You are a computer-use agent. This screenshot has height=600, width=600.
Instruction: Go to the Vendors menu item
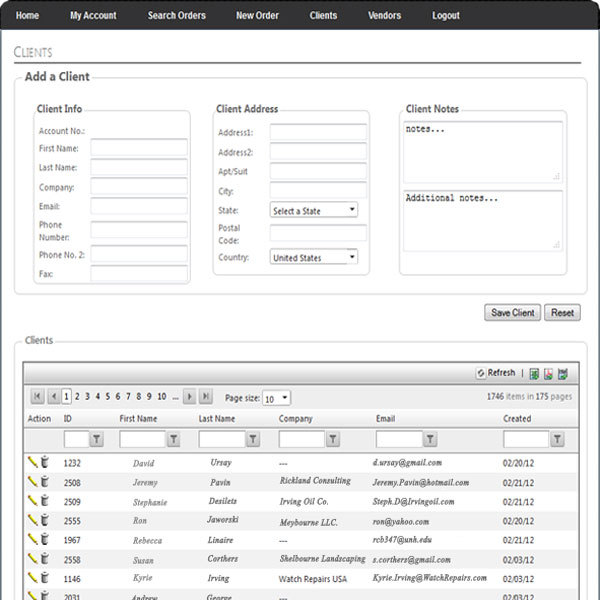384,16
